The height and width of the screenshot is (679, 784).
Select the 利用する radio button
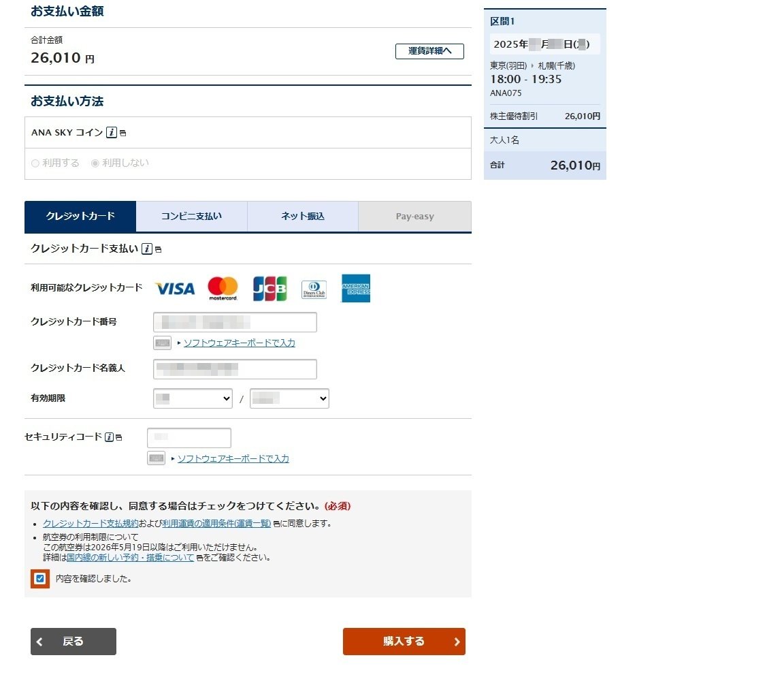pos(35,163)
